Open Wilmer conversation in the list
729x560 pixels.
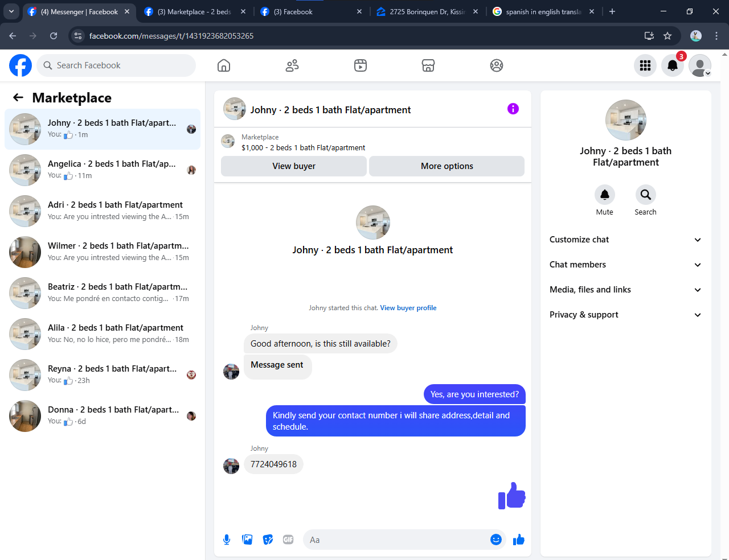[103, 252]
